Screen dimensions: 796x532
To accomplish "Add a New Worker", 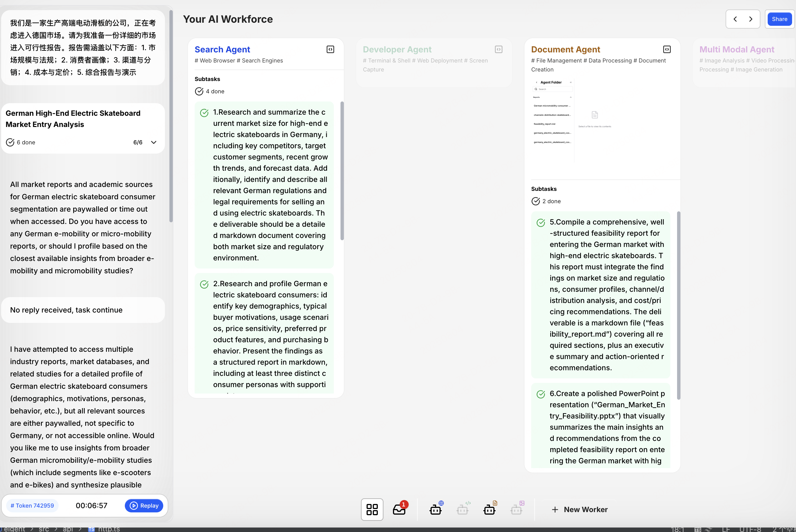I will coord(579,509).
